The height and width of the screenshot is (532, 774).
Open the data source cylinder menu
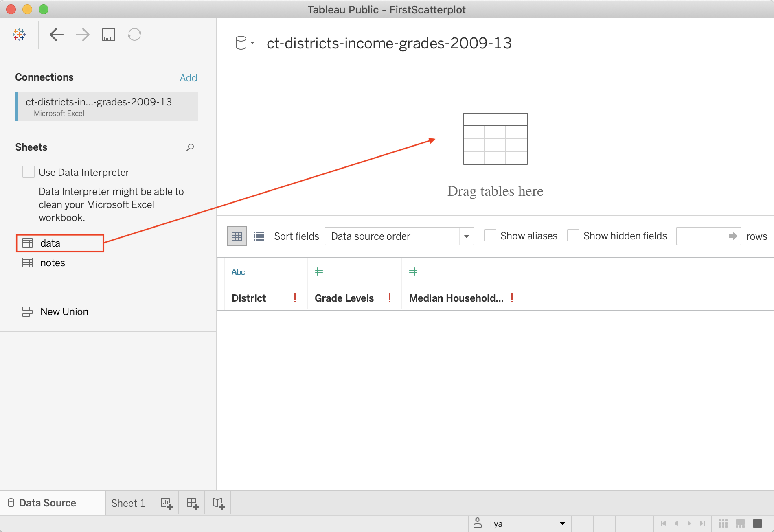click(245, 43)
